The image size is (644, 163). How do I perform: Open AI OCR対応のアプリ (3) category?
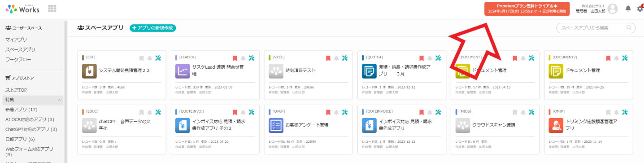[30, 119]
